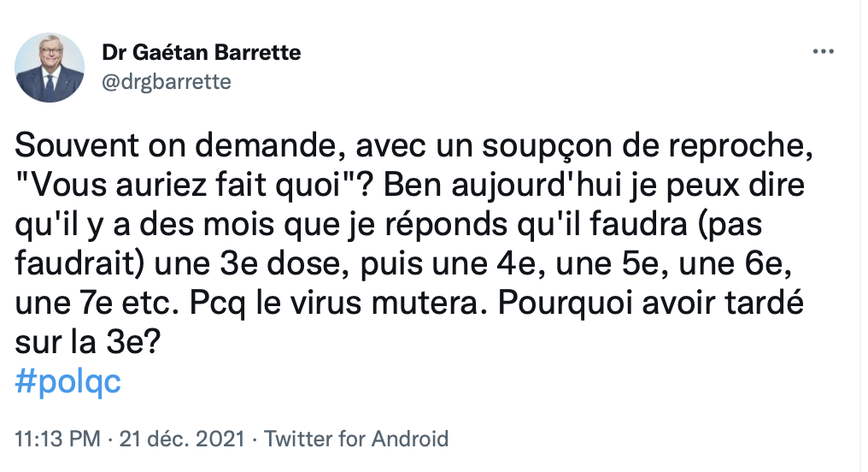Open Dr Gaétan Barrette's profile photo

50,68
